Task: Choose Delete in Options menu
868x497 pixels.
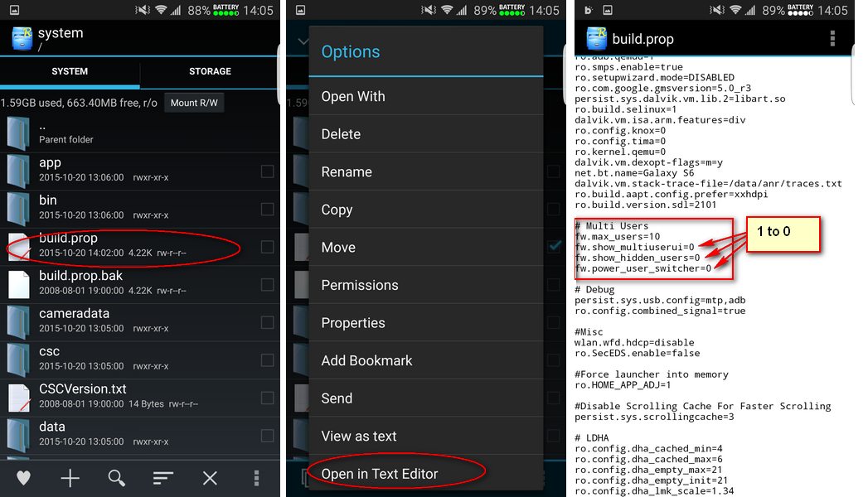Action: (x=425, y=134)
